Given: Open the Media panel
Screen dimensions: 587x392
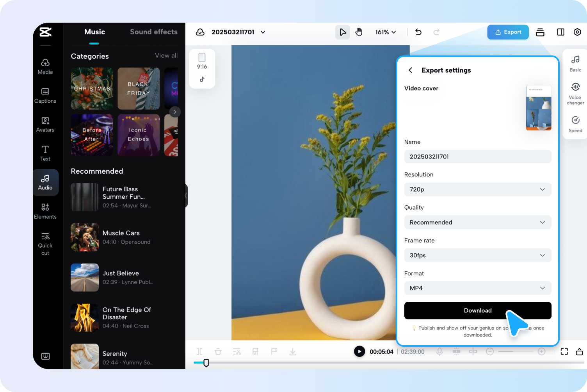Looking at the screenshot, I should point(45,66).
